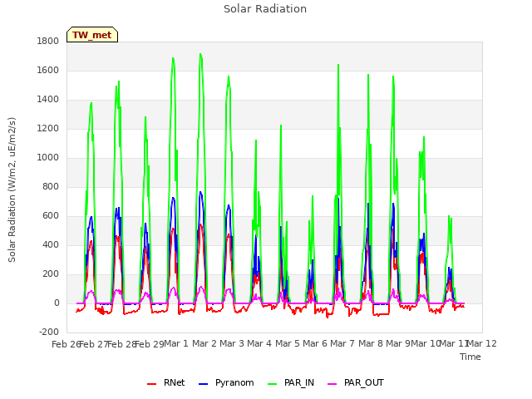Click the Feb 26 x-axis label

coord(65,344)
